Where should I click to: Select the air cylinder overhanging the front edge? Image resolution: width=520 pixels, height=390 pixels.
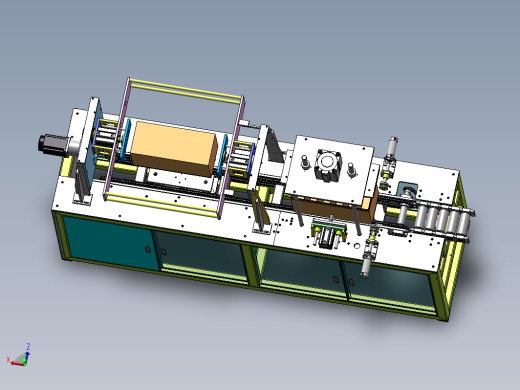(x=370, y=252)
